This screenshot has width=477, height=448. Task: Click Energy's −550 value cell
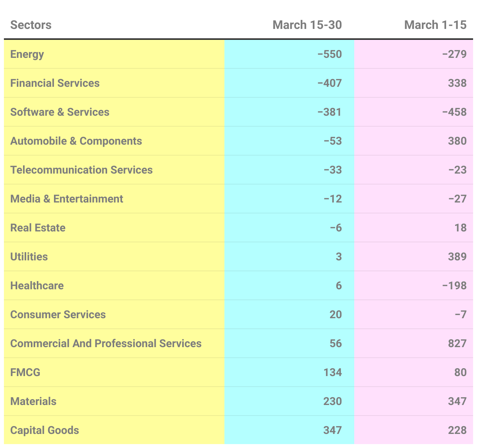[x=330, y=54]
